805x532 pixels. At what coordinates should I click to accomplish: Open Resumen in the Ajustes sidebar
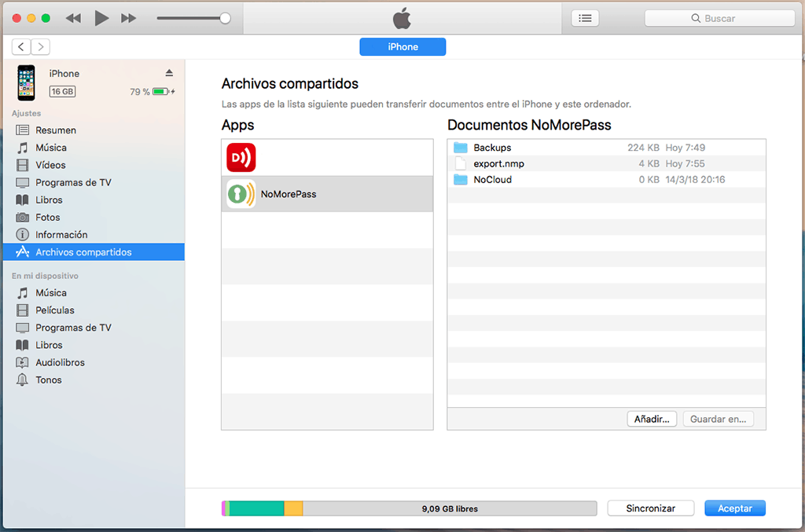pyautogui.click(x=94, y=130)
